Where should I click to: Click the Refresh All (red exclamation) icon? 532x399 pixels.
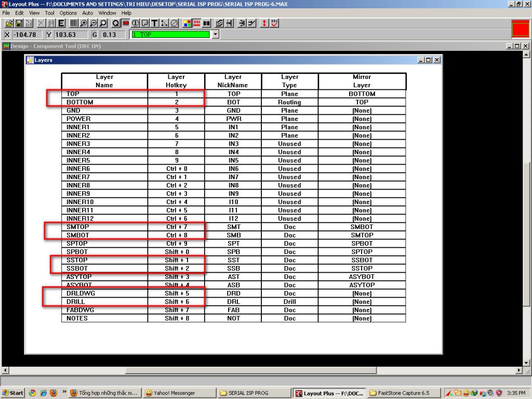click(x=264, y=23)
